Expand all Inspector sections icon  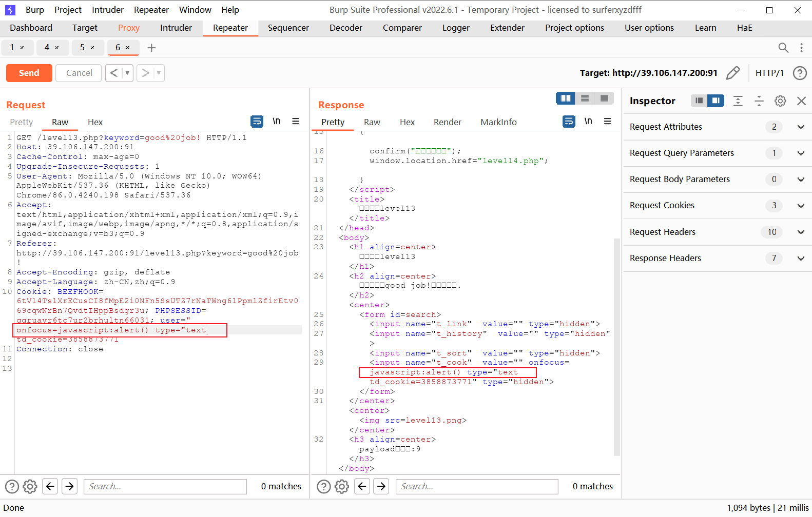tap(738, 101)
